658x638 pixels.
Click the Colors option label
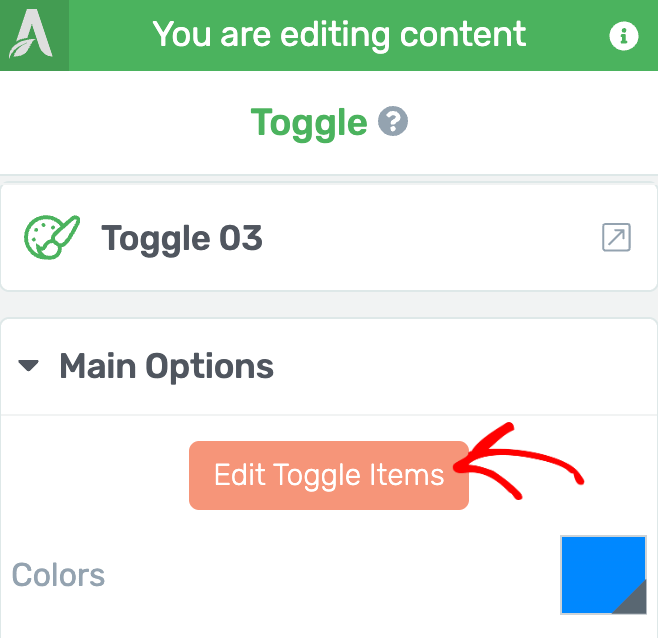click(x=58, y=575)
